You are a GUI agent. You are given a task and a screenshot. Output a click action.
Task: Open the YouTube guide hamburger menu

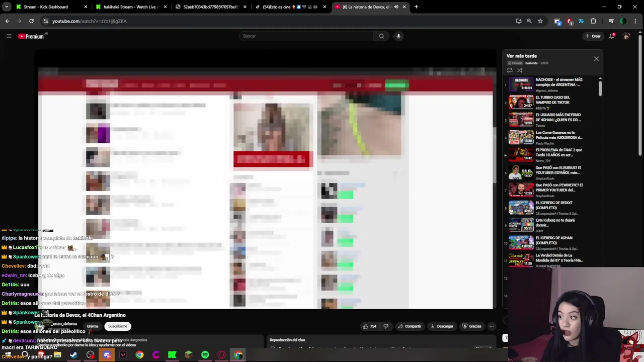(x=9, y=36)
